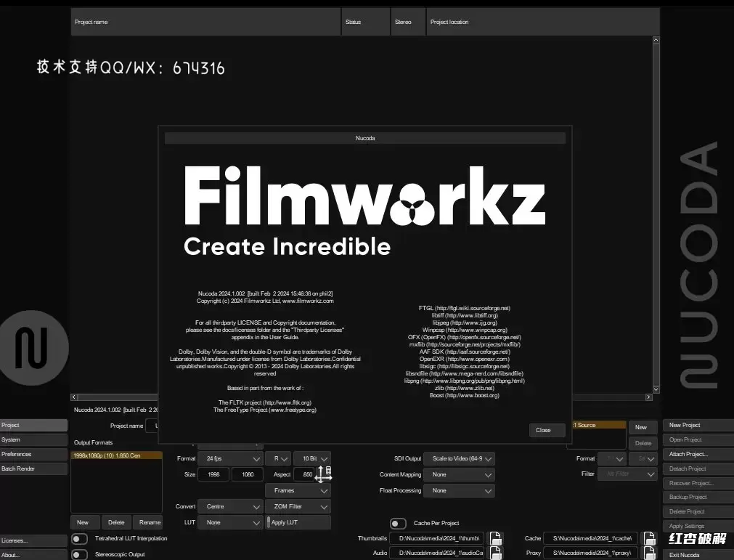Click project list scroll left arrow

74,397
